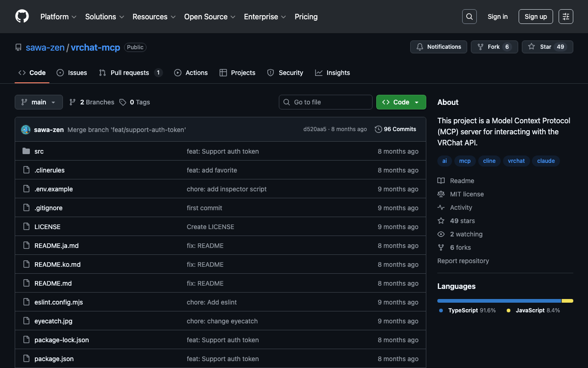Open the appearance settings icon beside Sign up
The height and width of the screenshot is (368, 588).
[565, 17]
